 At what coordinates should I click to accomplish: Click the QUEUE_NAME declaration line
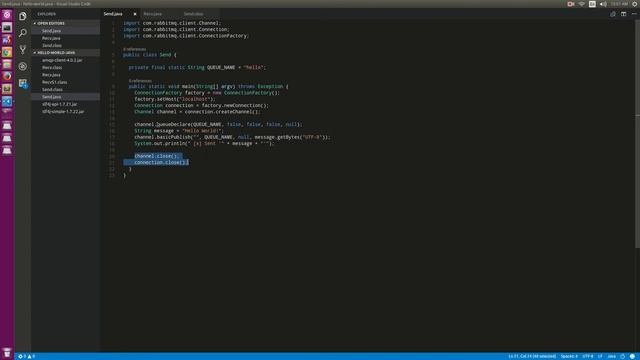tap(197, 67)
